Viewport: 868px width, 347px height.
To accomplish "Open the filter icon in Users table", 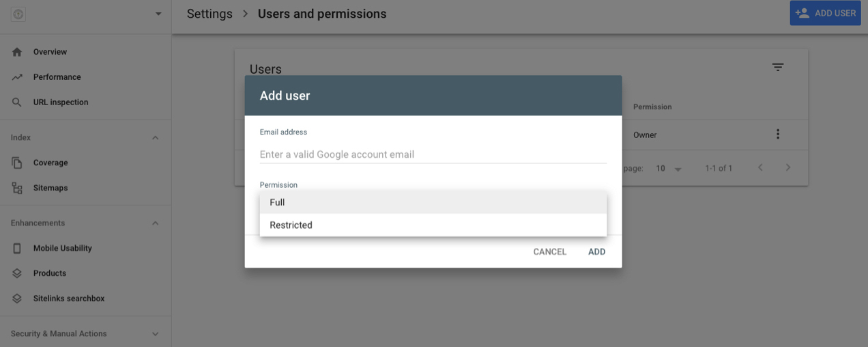I will click(778, 67).
